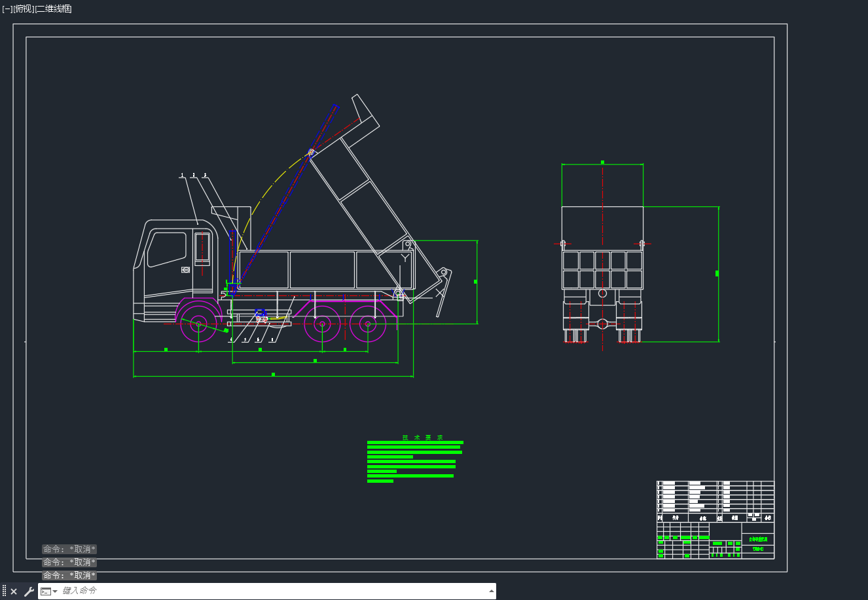Select the rearmost magenta wheel
Image resolution: width=868 pixels, height=600 pixels.
pyautogui.click(x=368, y=324)
